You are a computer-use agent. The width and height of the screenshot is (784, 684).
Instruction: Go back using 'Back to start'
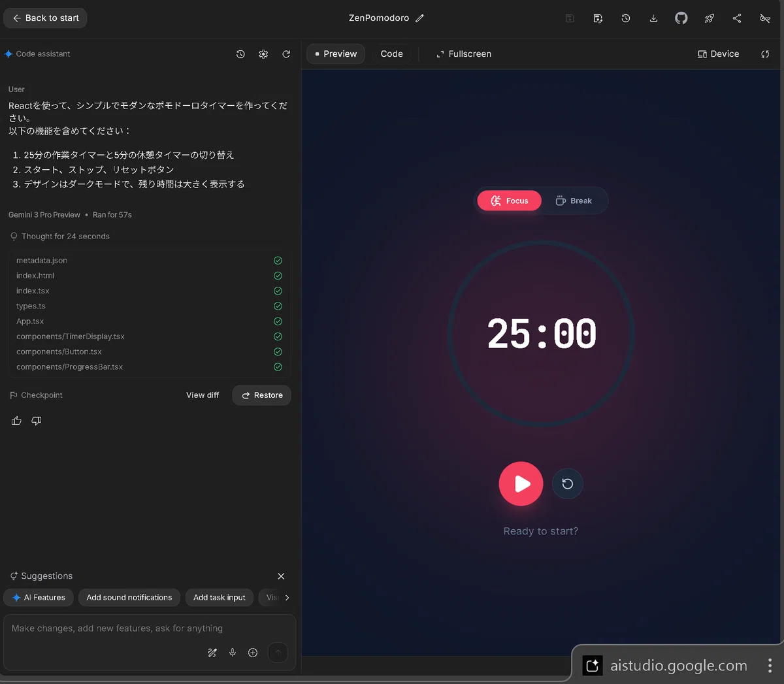coord(45,18)
